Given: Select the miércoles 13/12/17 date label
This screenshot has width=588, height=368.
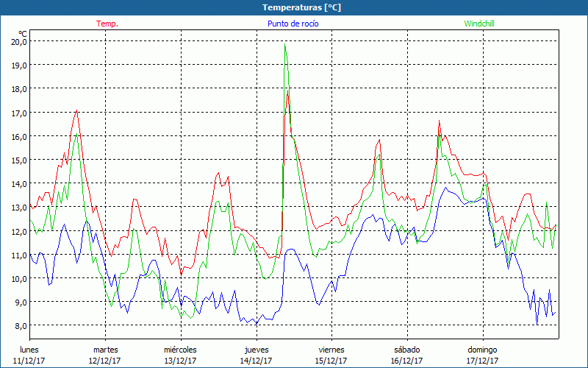Looking at the screenshot, I should 180,355.
